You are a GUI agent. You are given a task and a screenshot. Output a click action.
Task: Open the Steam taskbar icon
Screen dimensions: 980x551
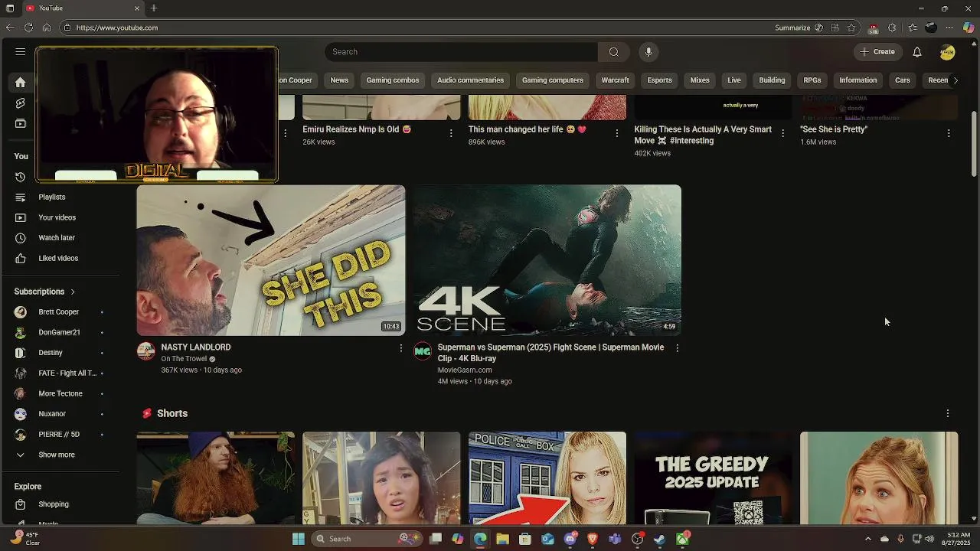(660, 539)
